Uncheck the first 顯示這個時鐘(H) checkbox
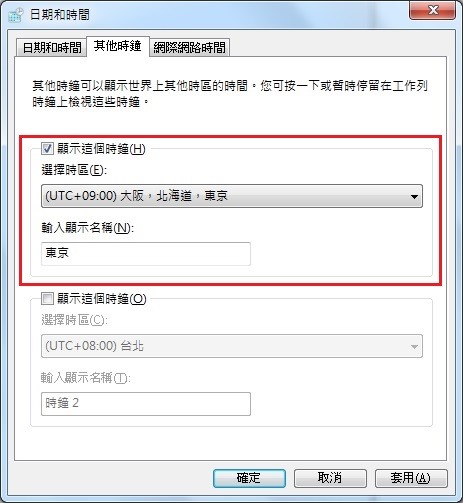 47,149
